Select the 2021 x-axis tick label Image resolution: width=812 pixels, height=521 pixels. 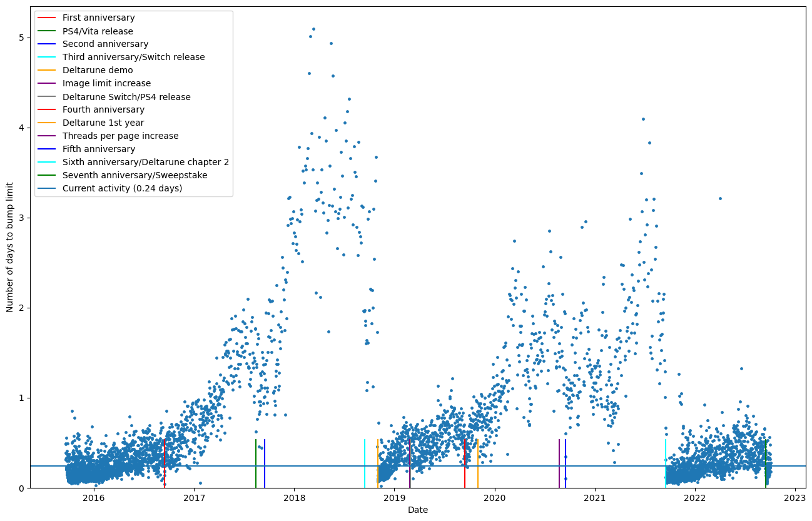click(594, 498)
